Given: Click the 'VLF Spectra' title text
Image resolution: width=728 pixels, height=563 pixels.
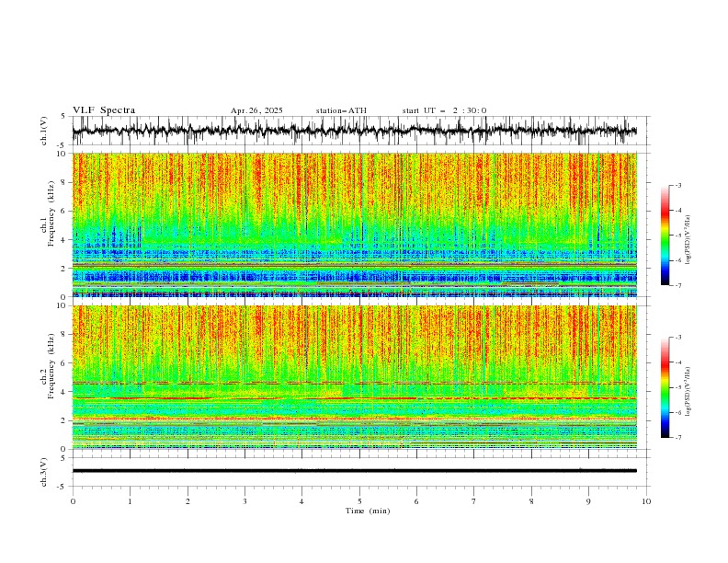Looking at the screenshot, I should (104, 110).
